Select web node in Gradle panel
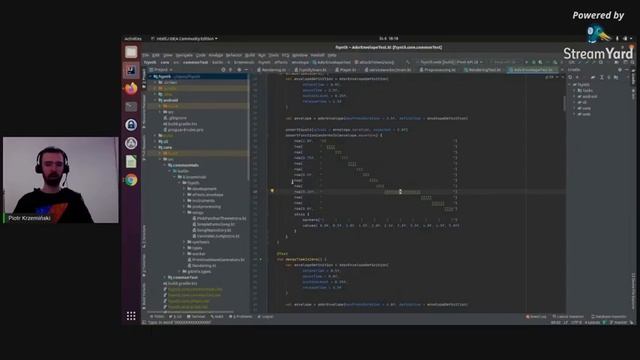640x360 pixels. pos(584,114)
